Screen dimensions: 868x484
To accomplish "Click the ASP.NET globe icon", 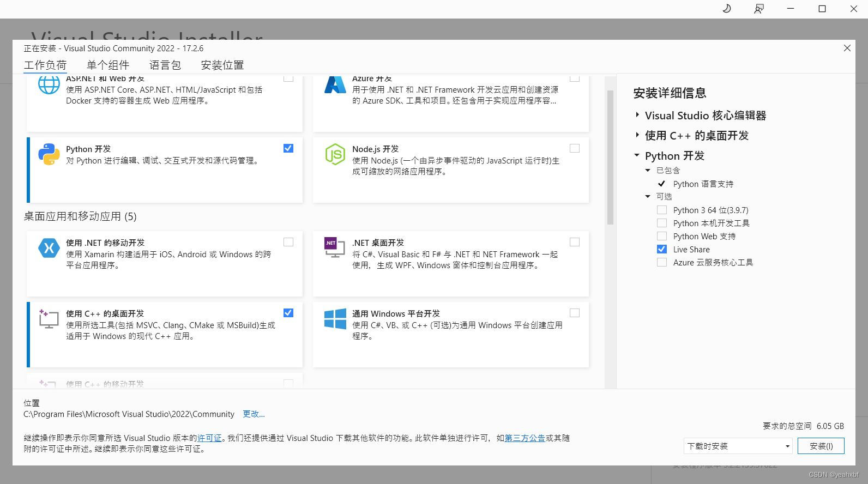I will [49, 86].
